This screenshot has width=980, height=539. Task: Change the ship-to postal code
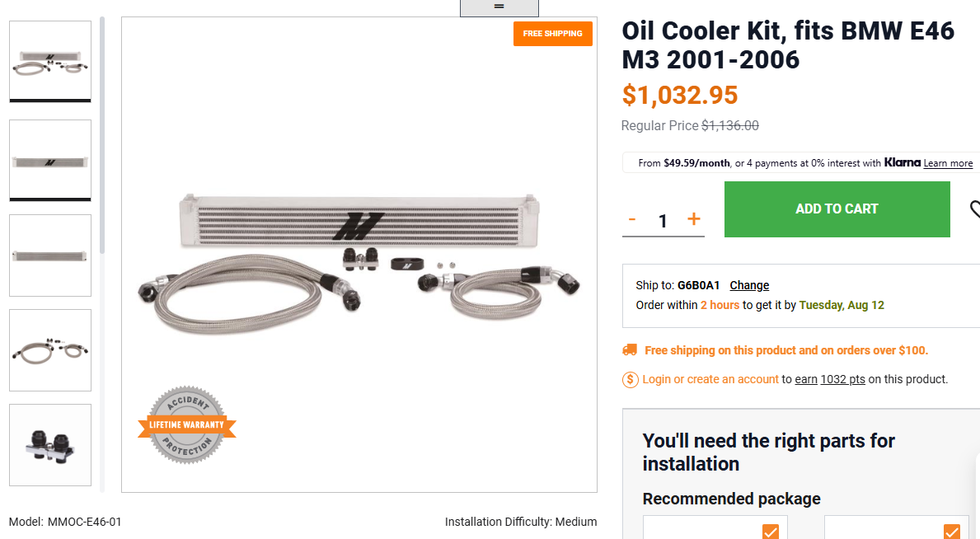[x=749, y=285]
